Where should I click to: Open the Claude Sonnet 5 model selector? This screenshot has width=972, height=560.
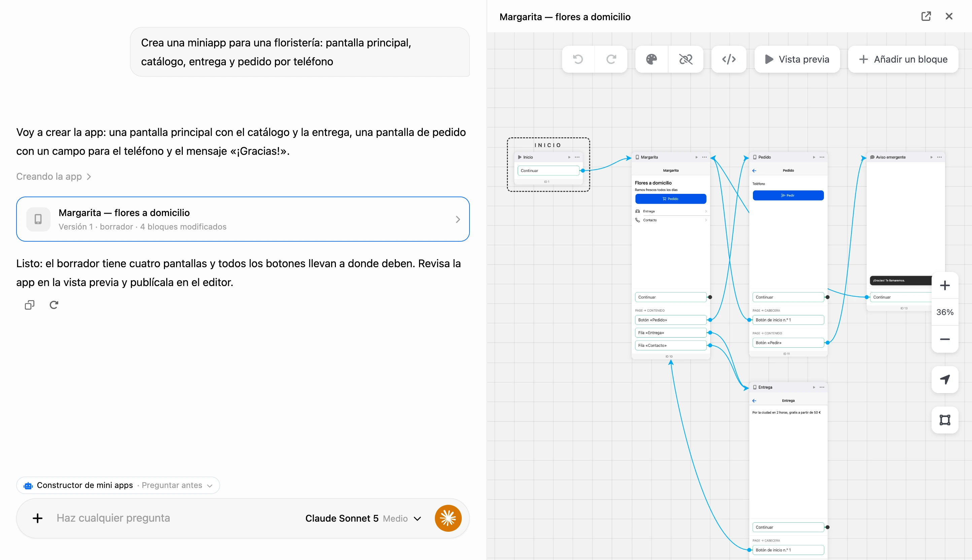[x=363, y=519]
